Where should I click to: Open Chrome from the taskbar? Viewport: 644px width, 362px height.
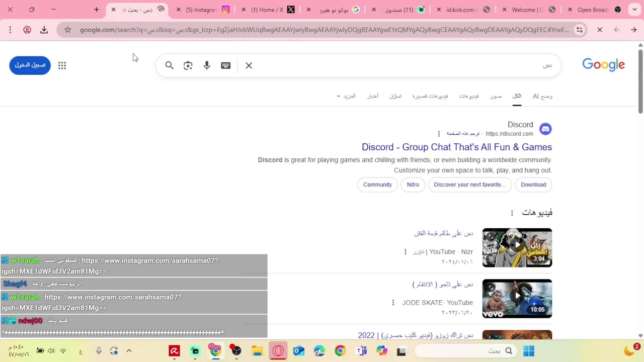[340, 351]
